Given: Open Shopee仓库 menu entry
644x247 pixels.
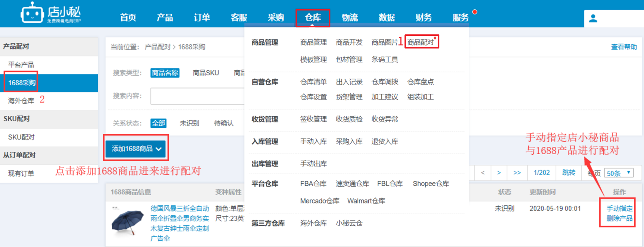Looking at the screenshot, I should [x=431, y=184].
